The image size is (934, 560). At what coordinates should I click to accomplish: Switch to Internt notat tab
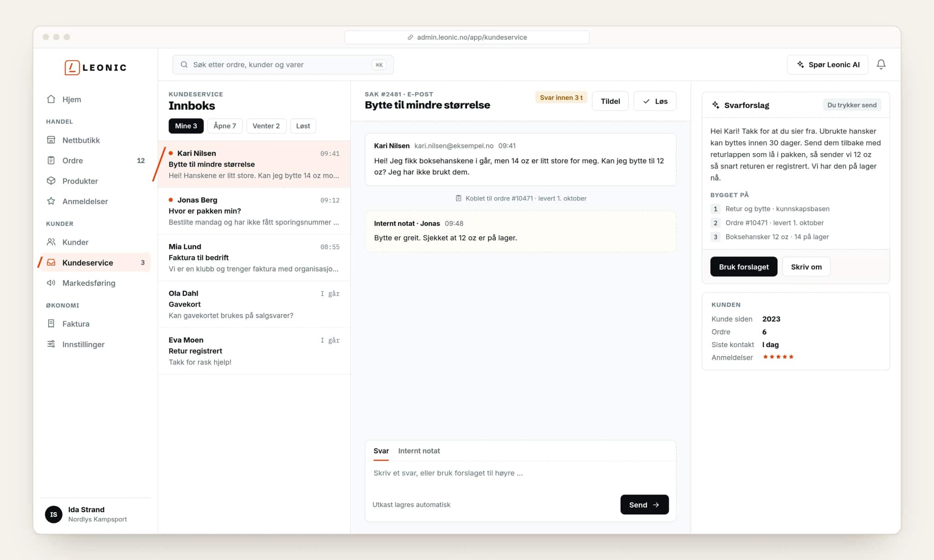419,451
